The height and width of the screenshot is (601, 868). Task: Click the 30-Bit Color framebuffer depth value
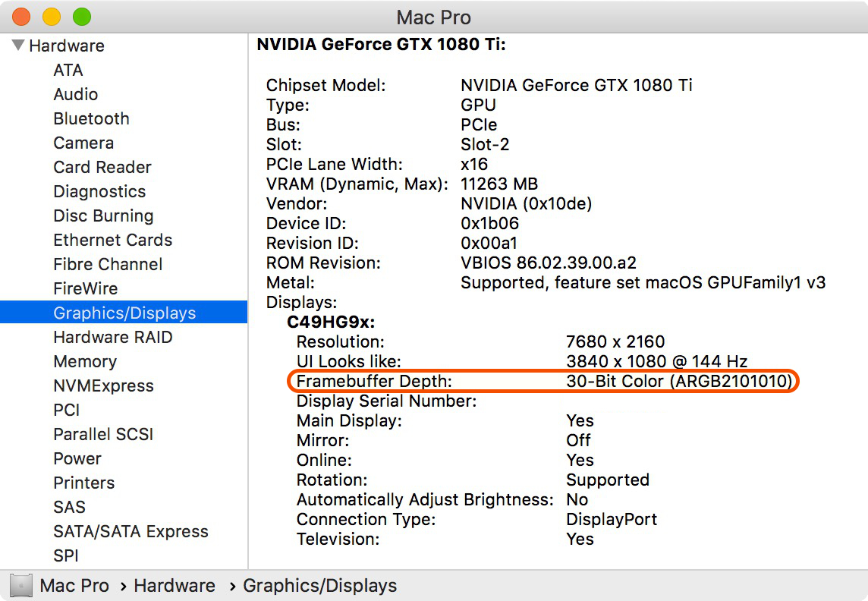[x=680, y=381]
